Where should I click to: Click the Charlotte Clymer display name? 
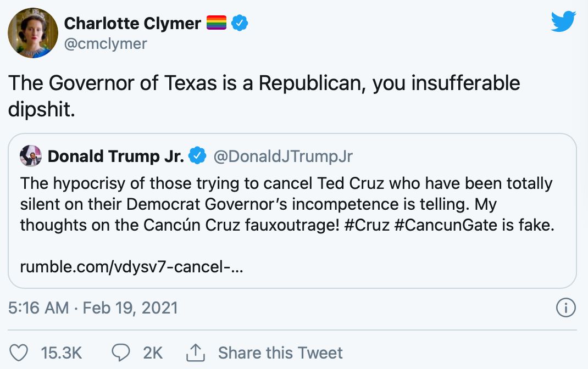pyautogui.click(x=132, y=23)
